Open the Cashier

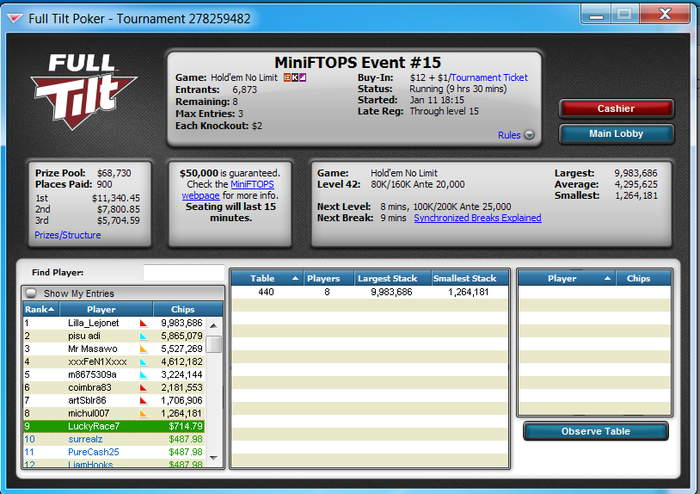[616, 108]
